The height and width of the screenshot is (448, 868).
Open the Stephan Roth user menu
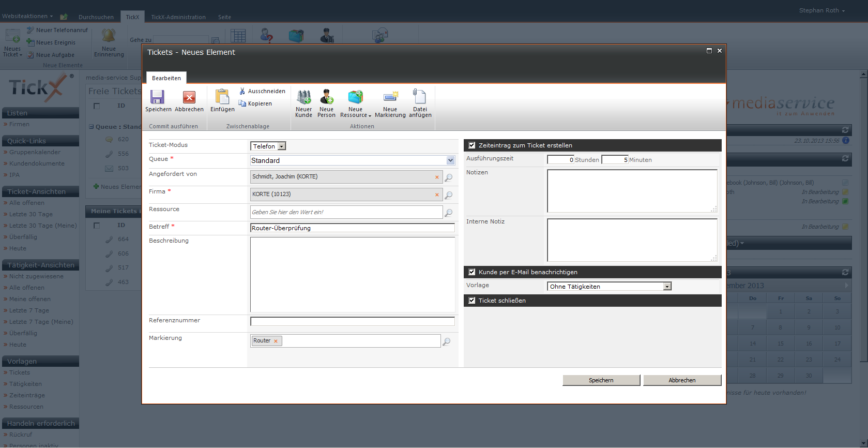(821, 10)
